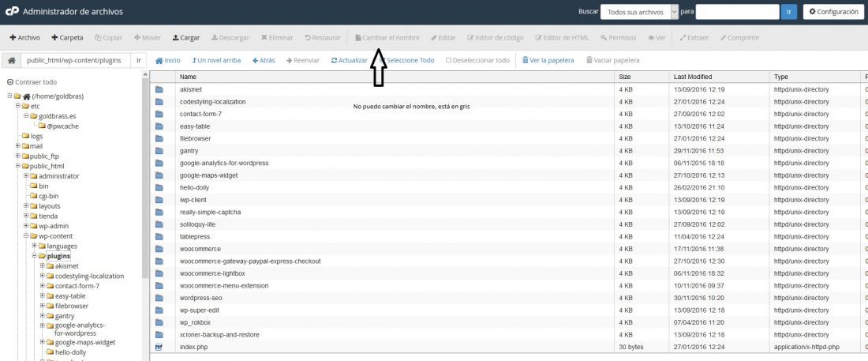
Task: Click Contraer todo to collapse tree
Action: point(32,81)
